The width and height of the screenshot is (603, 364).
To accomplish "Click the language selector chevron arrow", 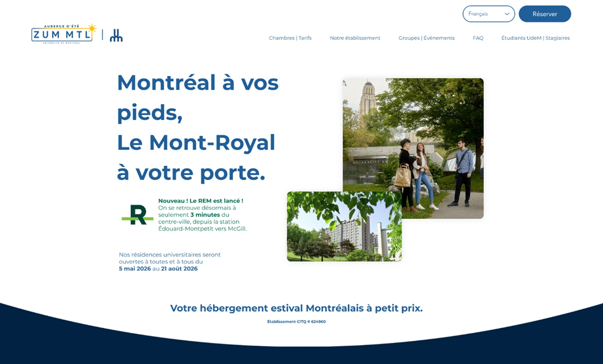I will coord(507,14).
